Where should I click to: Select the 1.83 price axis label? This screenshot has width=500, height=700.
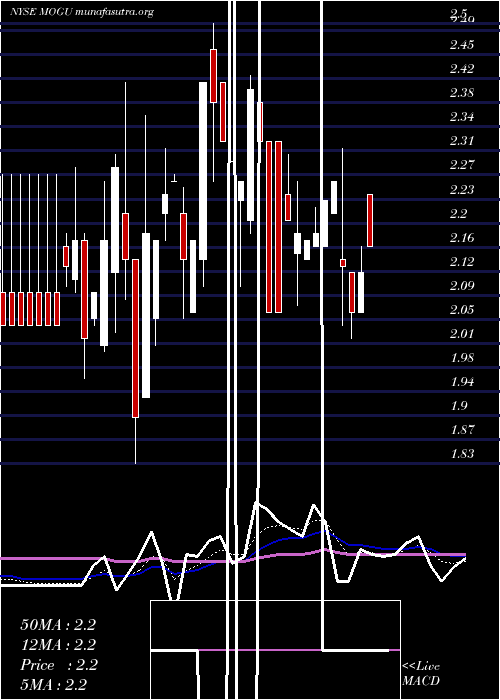(x=462, y=454)
